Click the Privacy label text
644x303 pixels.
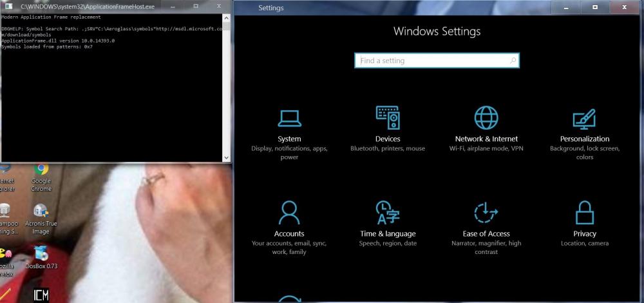(x=585, y=233)
